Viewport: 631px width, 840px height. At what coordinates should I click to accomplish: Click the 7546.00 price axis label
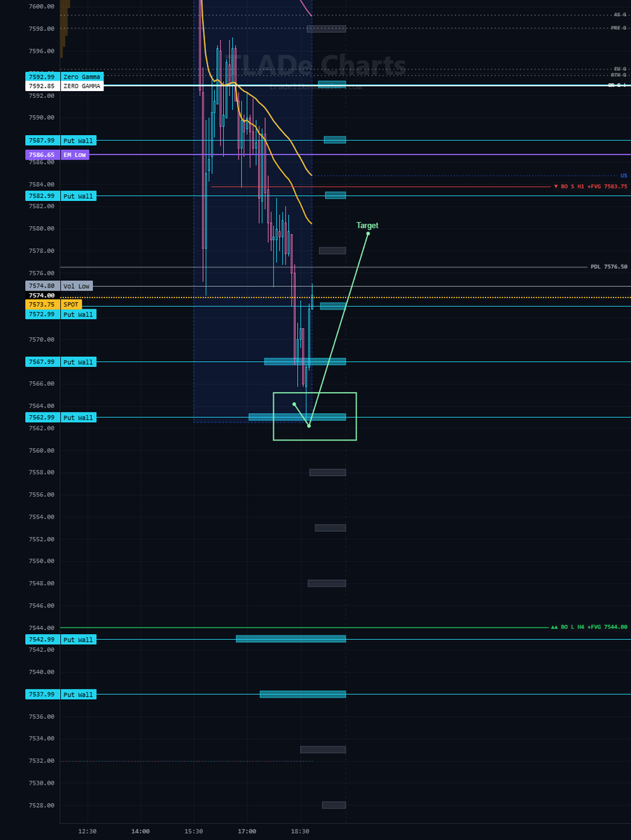tap(42, 605)
